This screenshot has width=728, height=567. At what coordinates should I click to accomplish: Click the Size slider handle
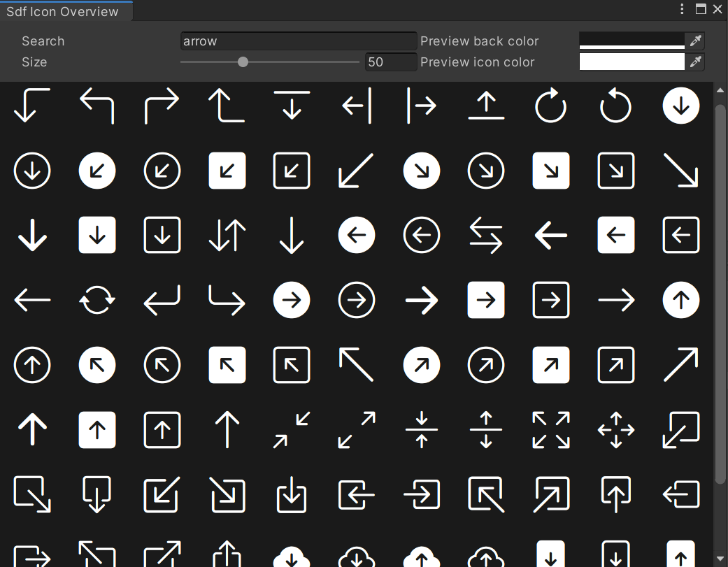pos(243,62)
